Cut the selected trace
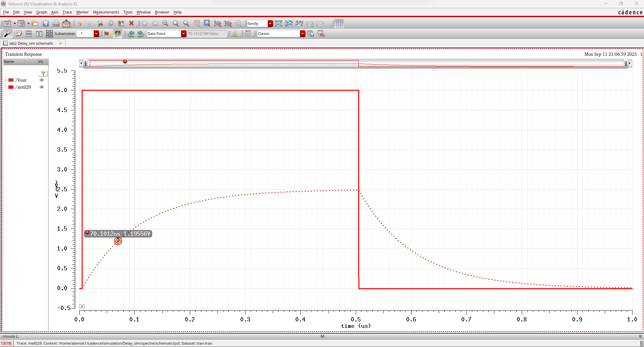This screenshot has height=347, width=644. [x=100, y=24]
